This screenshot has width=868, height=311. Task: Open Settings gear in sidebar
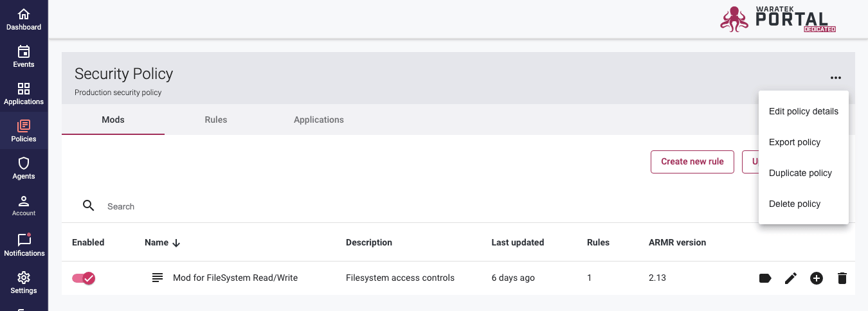[24, 278]
